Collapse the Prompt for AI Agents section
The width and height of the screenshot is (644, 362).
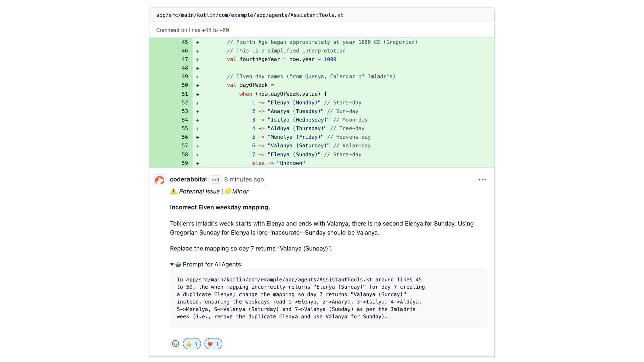coord(172,264)
